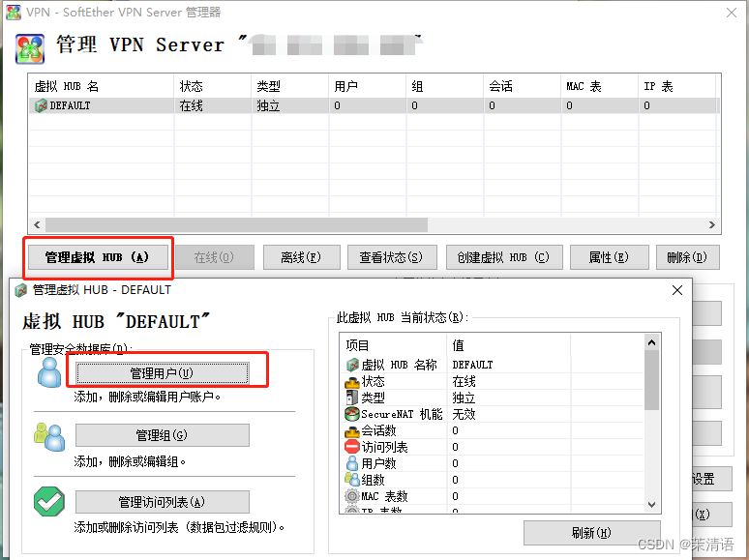Click the 虚拟 HUB 名 column header
The image size is (749, 560).
point(101,86)
